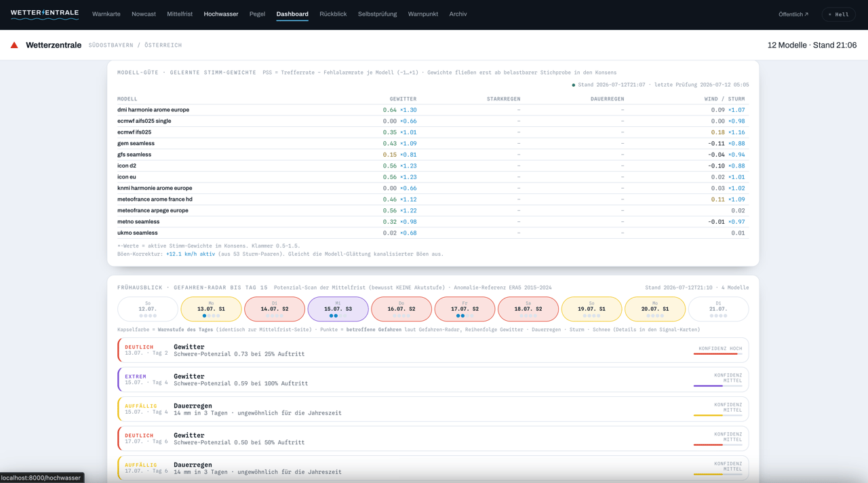The width and height of the screenshot is (868, 483).
Task: Toggle the Hell theme switch
Action: [x=839, y=14]
